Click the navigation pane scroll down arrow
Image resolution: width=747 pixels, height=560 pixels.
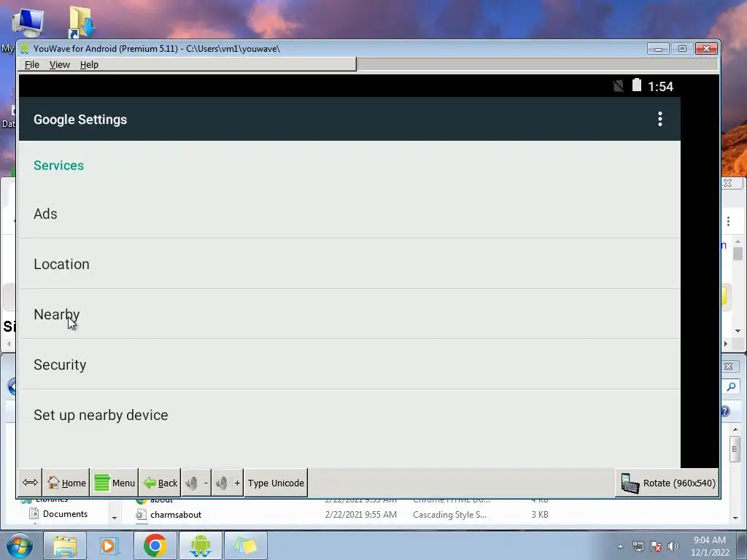point(115,518)
